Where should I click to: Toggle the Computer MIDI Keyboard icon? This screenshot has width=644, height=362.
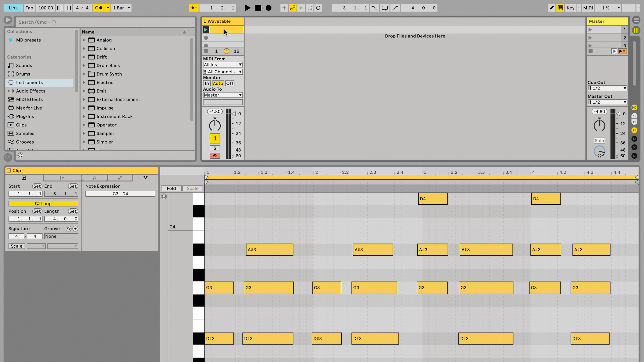pos(560,8)
